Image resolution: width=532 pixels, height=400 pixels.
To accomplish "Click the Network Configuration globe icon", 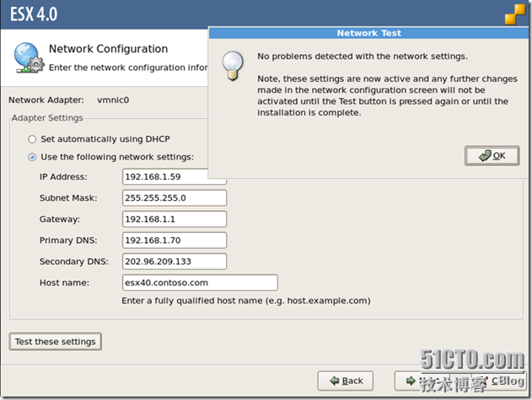I will click(29, 57).
